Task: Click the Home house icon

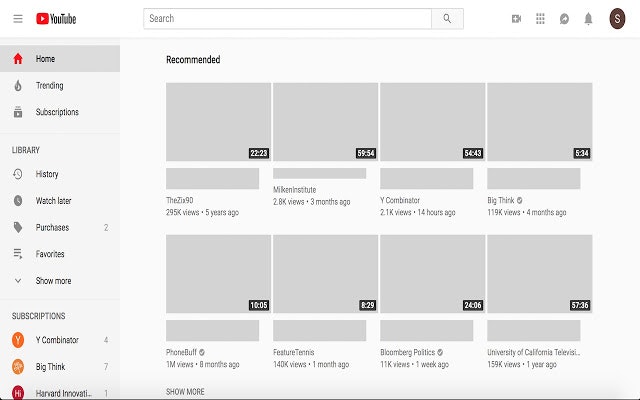Action: [x=18, y=59]
